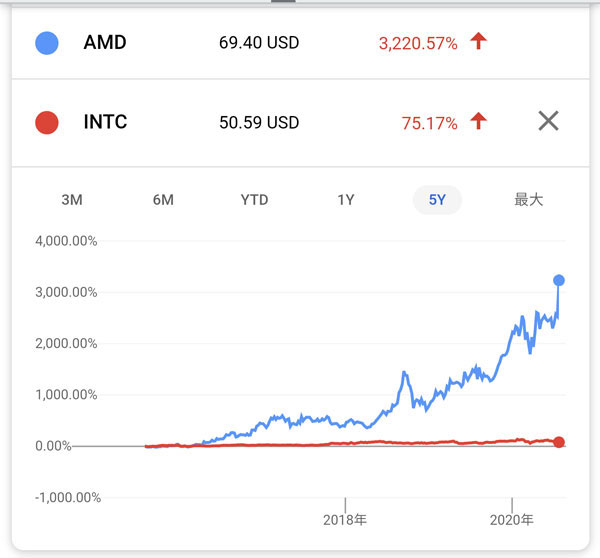600x558 pixels.
Task: Click the 2018年 axis label
Action: click(345, 520)
